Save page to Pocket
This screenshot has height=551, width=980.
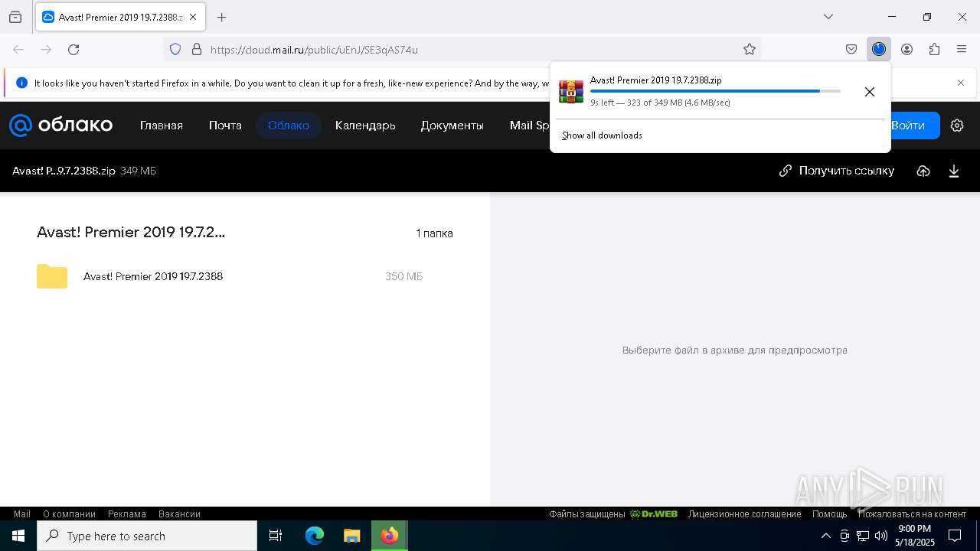point(851,50)
